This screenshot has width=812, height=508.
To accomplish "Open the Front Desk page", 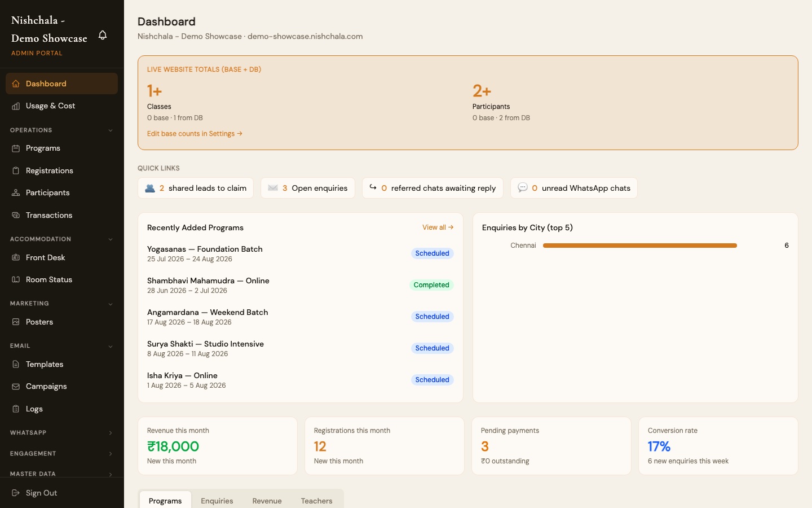I will click(61, 257).
